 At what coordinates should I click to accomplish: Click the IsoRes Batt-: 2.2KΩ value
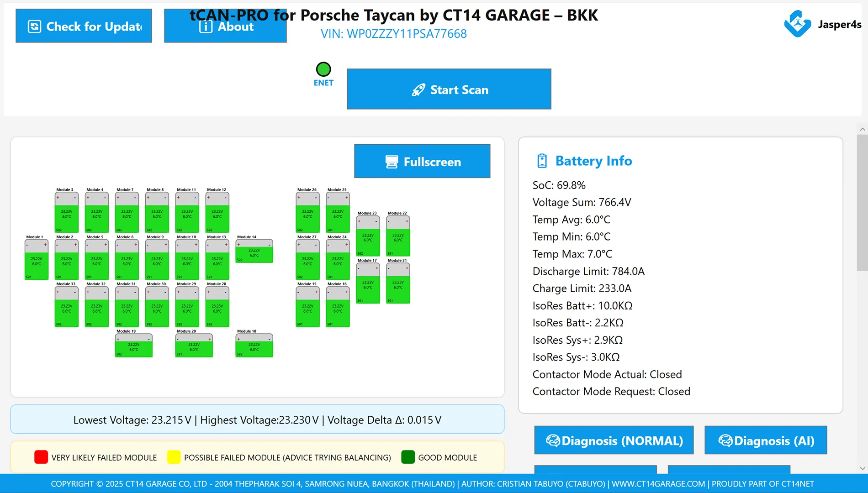(x=578, y=323)
